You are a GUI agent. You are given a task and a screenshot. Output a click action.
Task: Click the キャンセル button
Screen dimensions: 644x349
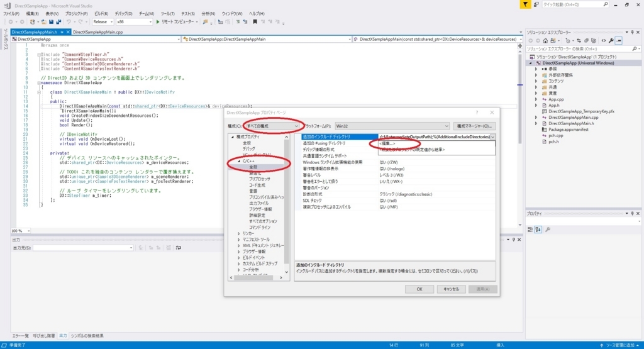(451, 289)
